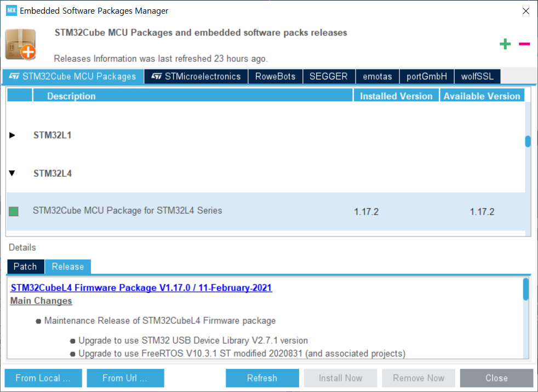Collapse the STM32L4 tree node
Screen dimensions: 538x392
pyautogui.click(x=13, y=174)
